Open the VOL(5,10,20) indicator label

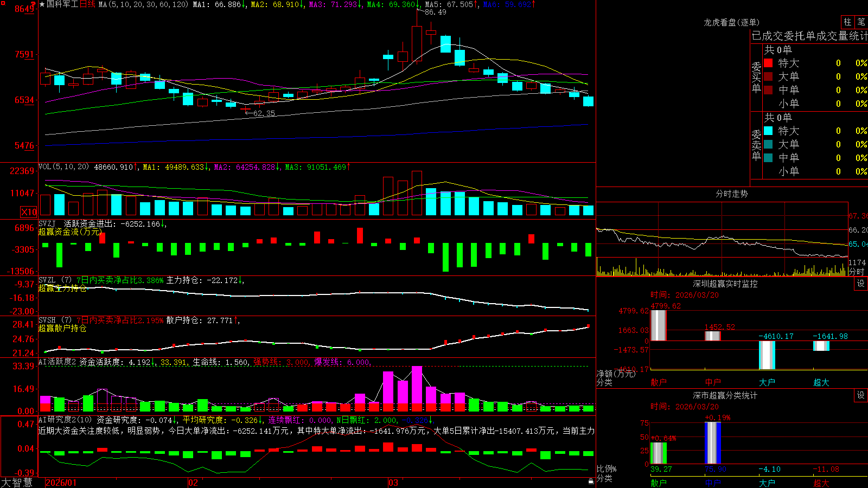[x=63, y=167]
